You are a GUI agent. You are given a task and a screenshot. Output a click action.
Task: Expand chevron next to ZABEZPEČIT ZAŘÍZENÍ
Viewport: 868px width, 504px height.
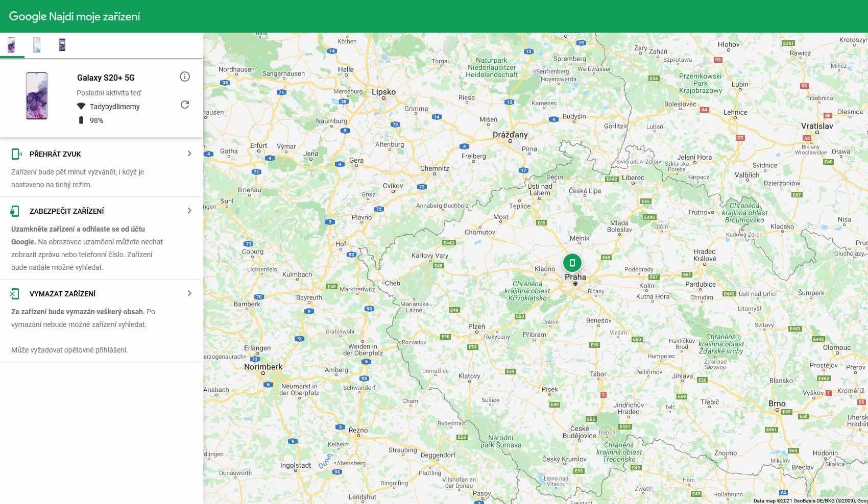[x=189, y=211]
